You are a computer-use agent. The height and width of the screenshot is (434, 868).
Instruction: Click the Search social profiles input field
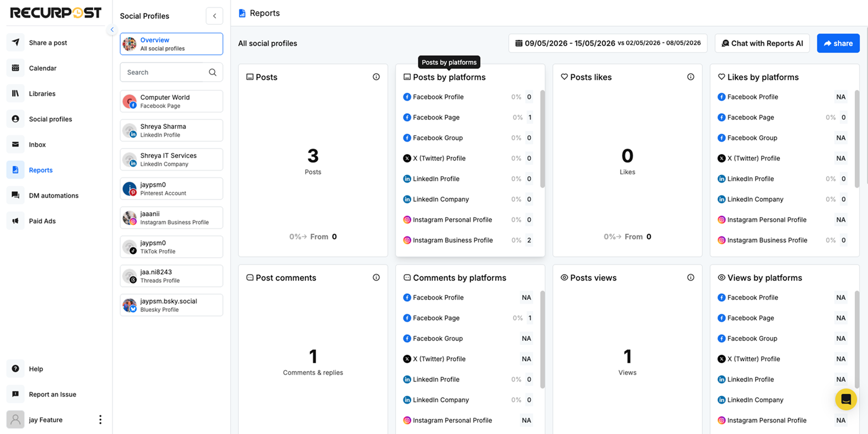click(171, 72)
